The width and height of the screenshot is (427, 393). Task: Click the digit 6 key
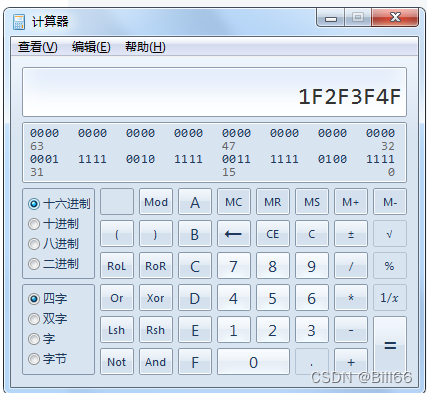pyautogui.click(x=312, y=298)
